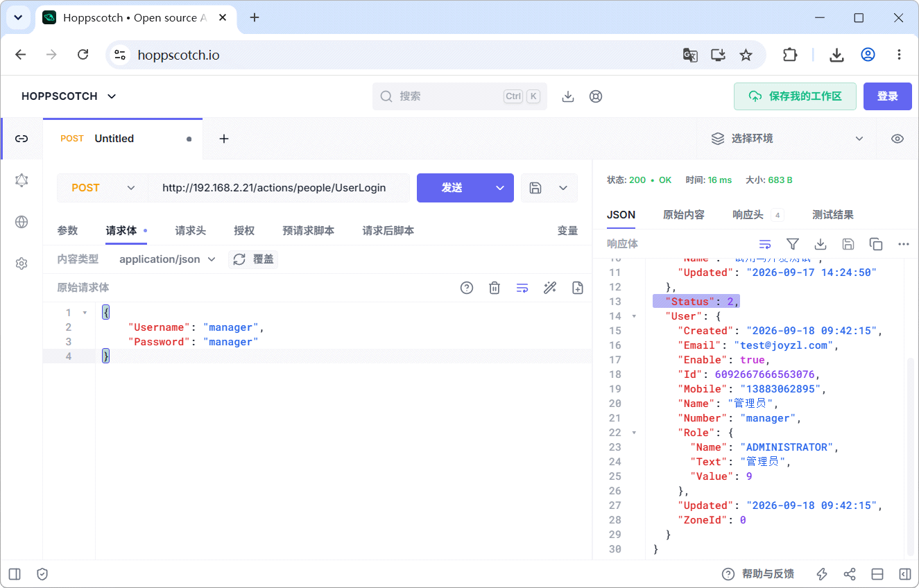Open the REST sidebar link icon
Screen dimensions: 919x588
[x=22, y=139]
